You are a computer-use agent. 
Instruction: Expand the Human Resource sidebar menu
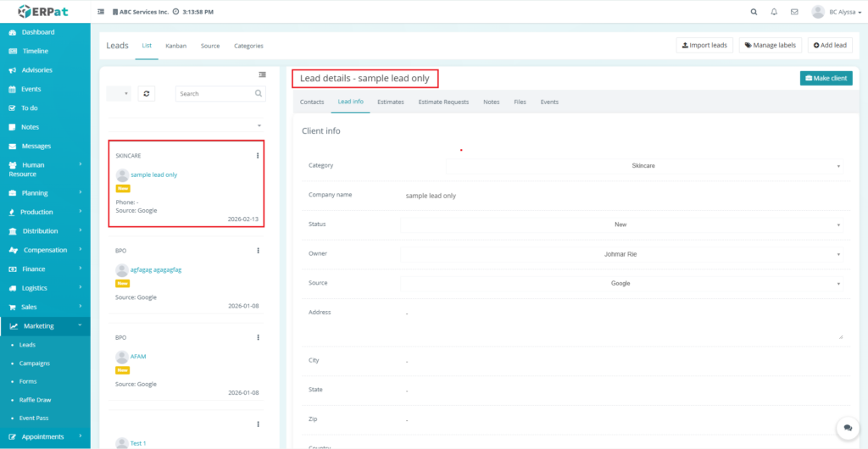(x=45, y=169)
